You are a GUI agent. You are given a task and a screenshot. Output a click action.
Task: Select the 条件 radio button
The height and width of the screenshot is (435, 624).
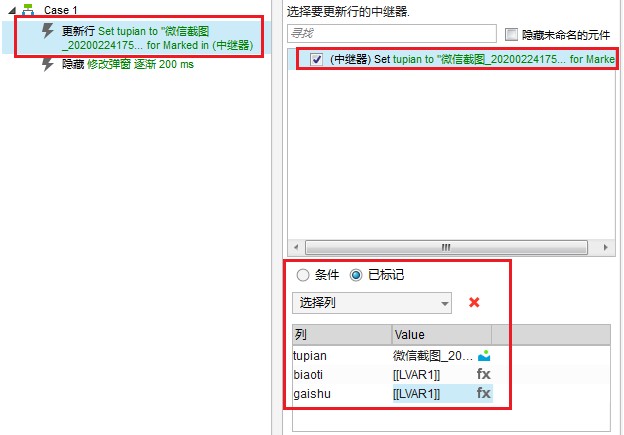coord(302,275)
